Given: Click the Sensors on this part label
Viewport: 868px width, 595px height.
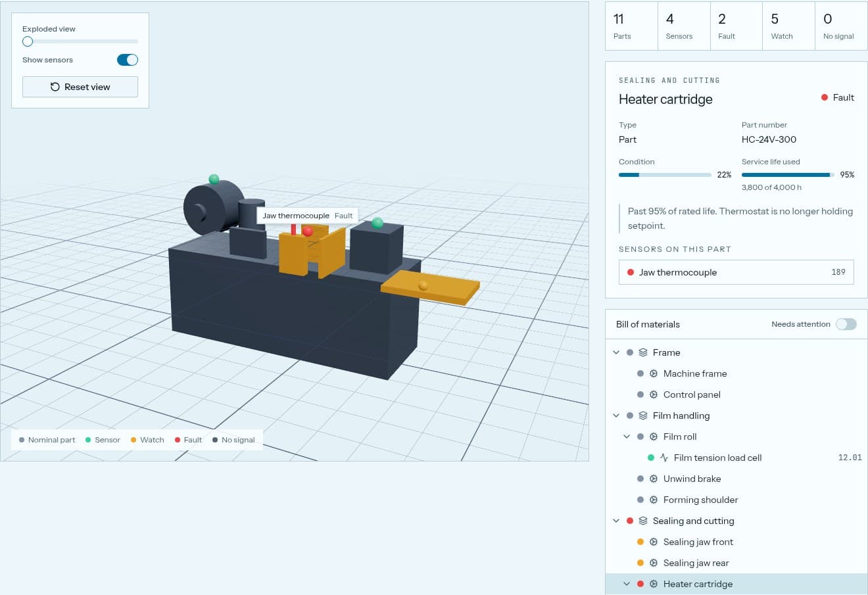Looking at the screenshot, I should pos(675,249).
